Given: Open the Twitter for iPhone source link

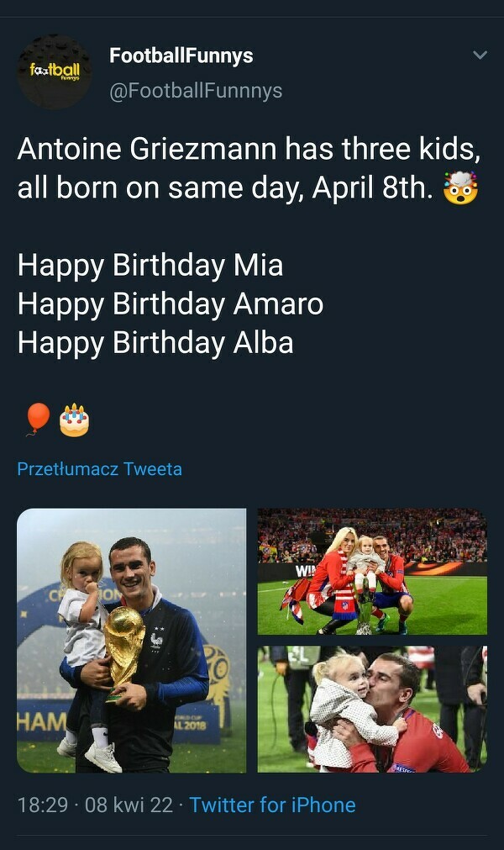Looking at the screenshot, I should pos(272,805).
